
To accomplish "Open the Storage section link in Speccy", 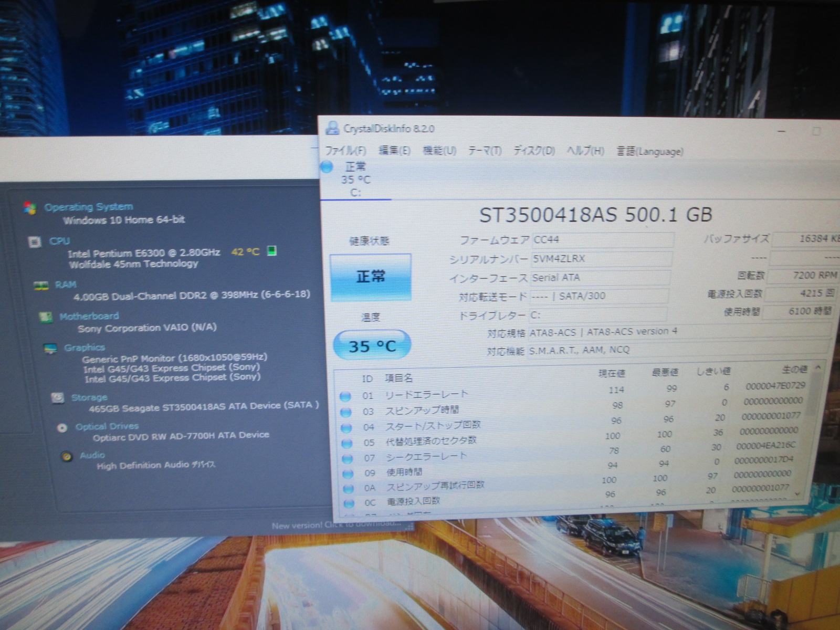I will click(x=89, y=398).
